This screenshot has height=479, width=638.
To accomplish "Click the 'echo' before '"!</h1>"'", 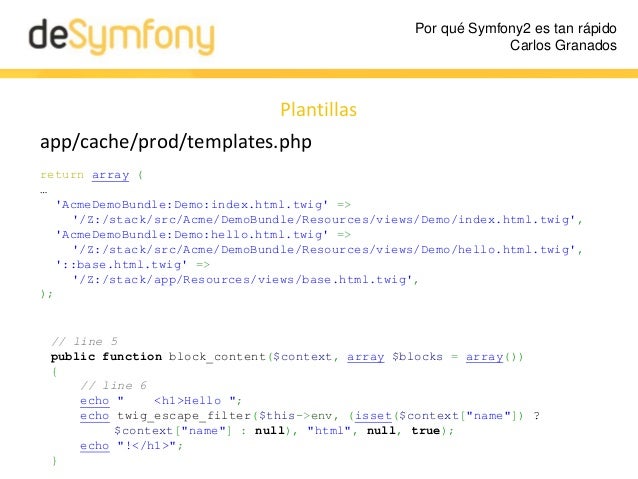I will pyautogui.click(x=95, y=446).
